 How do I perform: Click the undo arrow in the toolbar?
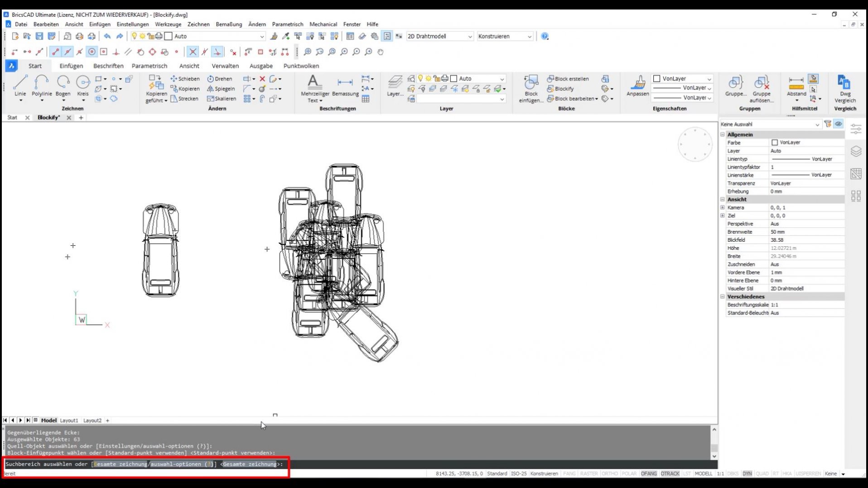click(x=107, y=36)
